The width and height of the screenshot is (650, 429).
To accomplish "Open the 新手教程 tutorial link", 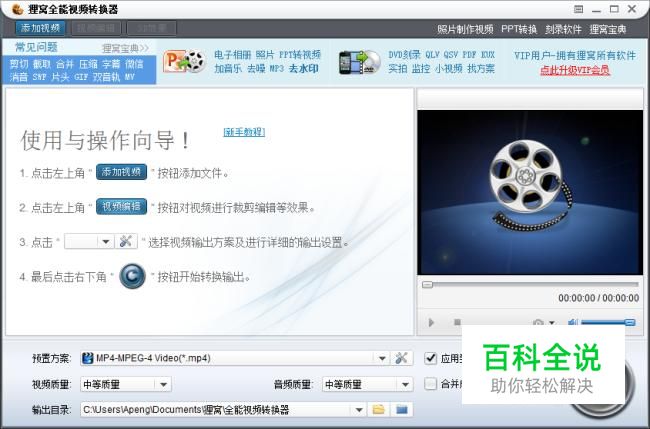I will 244,132.
